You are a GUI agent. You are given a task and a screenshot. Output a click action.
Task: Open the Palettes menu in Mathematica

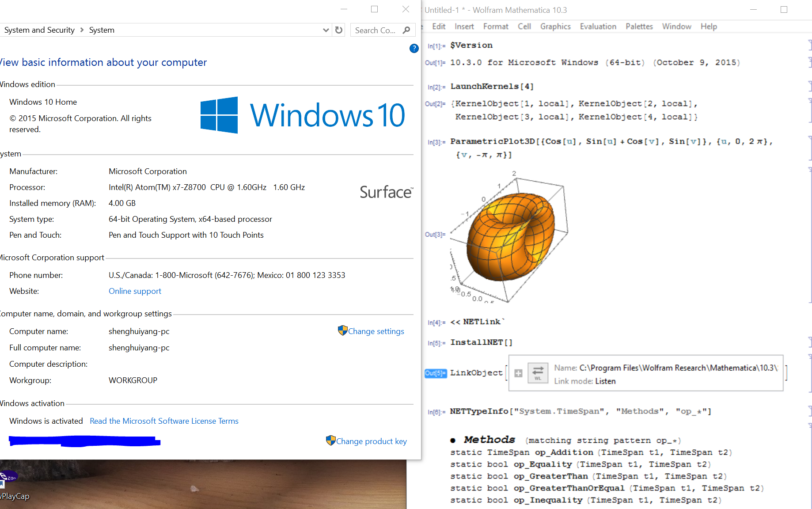pyautogui.click(x=639, y=27)
